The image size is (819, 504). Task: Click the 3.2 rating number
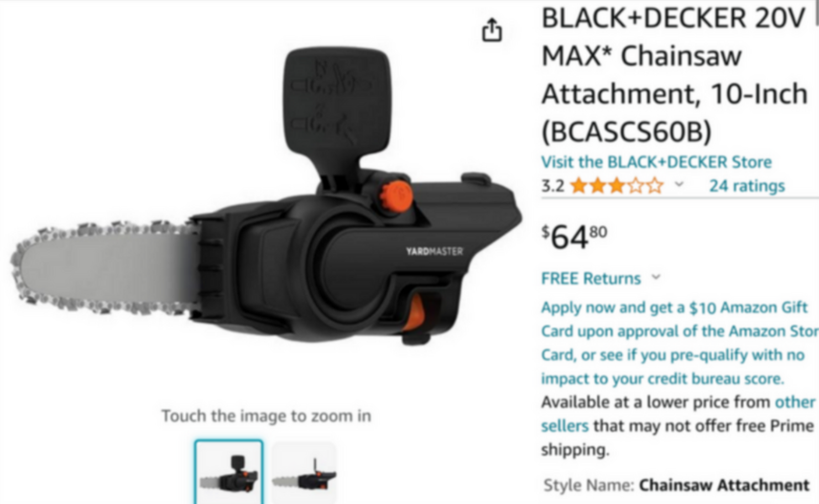[x=553, y=186]
